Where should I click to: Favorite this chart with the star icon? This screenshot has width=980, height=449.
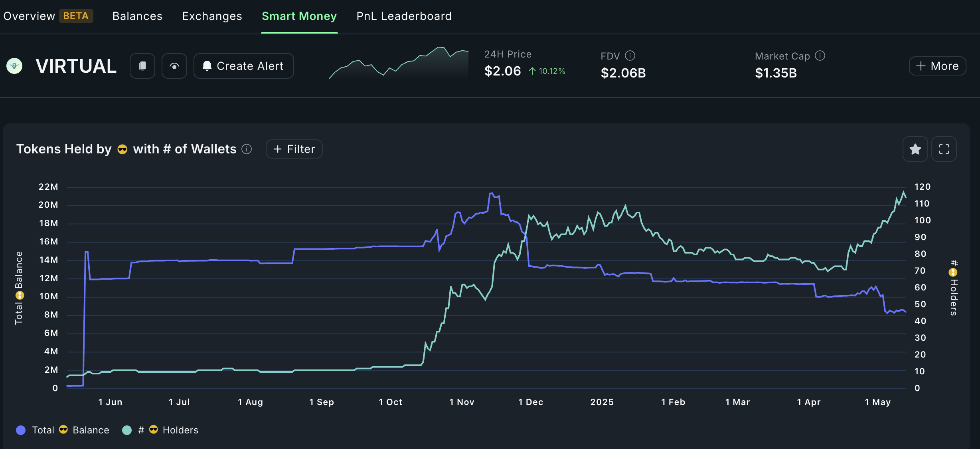click(915, 149)
